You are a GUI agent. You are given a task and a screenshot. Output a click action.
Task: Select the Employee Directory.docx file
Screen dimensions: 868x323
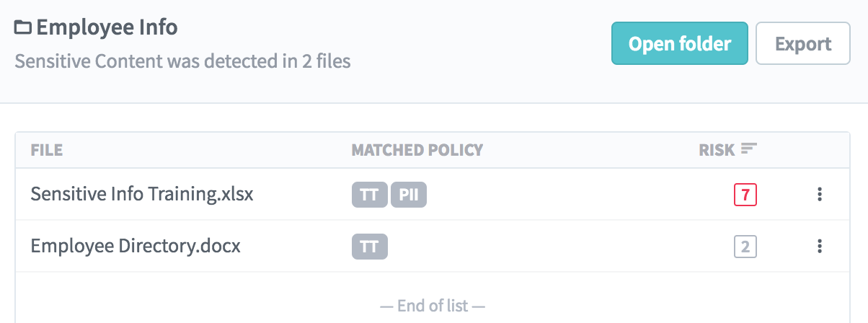[136, 247]
